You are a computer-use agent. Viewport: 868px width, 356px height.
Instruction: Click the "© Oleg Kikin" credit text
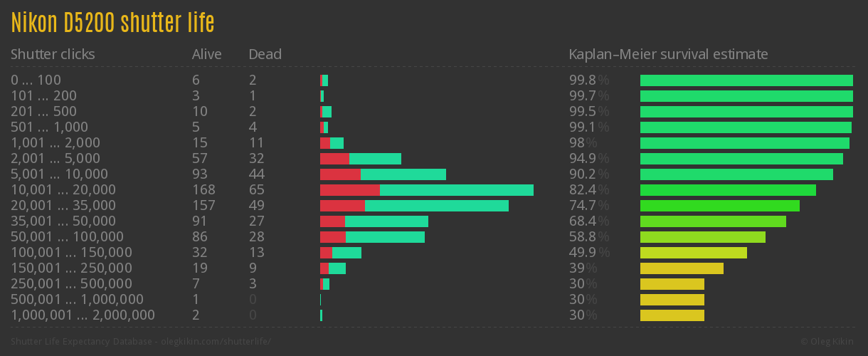click(x=828, y=342)
